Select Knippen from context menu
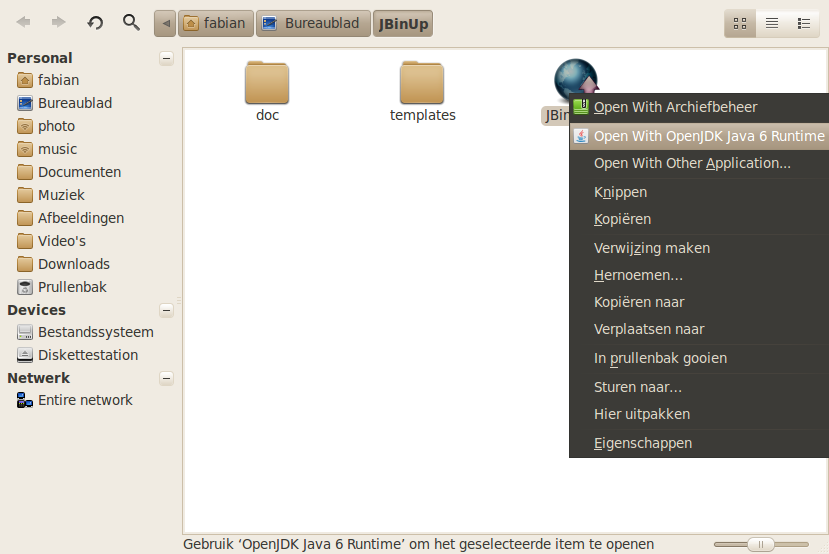Image resolution: width=829 pixels, height=554 pixels. click(699, 192)
